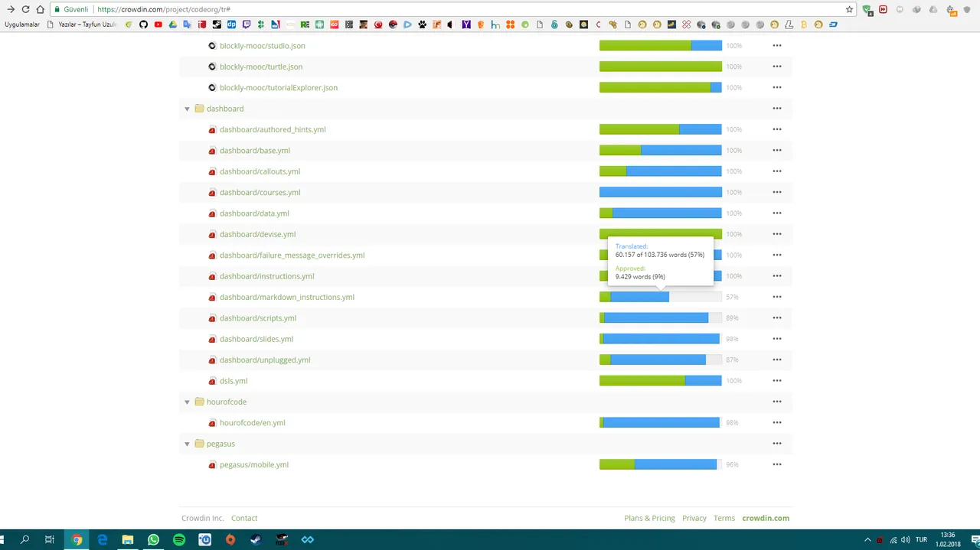The height and width of the screenshot is (550, 980).
Task: Open the Dash coin bookmark icon
Action: tap(833, 24)
